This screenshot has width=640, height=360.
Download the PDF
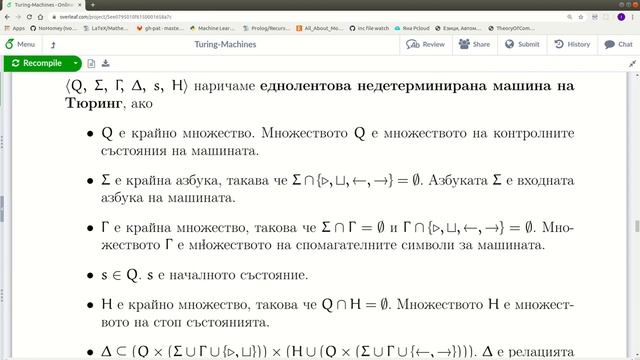pyautogui.click(x=106, y=63)
